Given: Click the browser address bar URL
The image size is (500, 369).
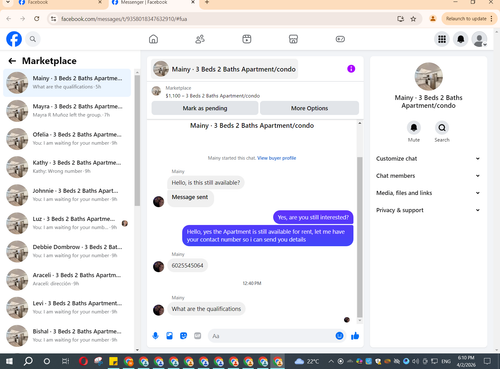Looking at the screenshot, I should (124, 19).
